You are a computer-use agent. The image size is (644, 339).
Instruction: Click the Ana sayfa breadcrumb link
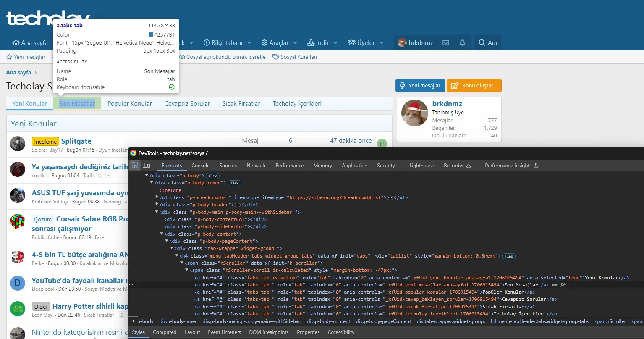(18, 72)
